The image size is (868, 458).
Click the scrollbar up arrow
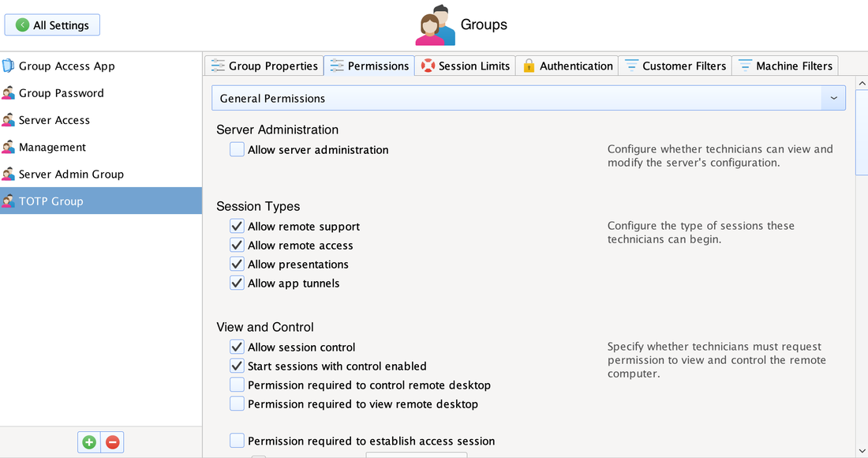coord(862,84)
